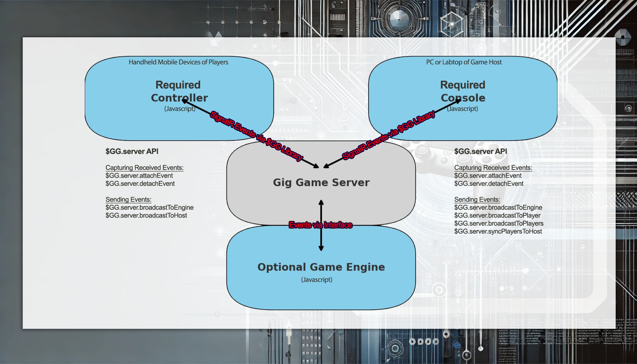Click $GG.server API heading beneath Console box

pos(481,151)
